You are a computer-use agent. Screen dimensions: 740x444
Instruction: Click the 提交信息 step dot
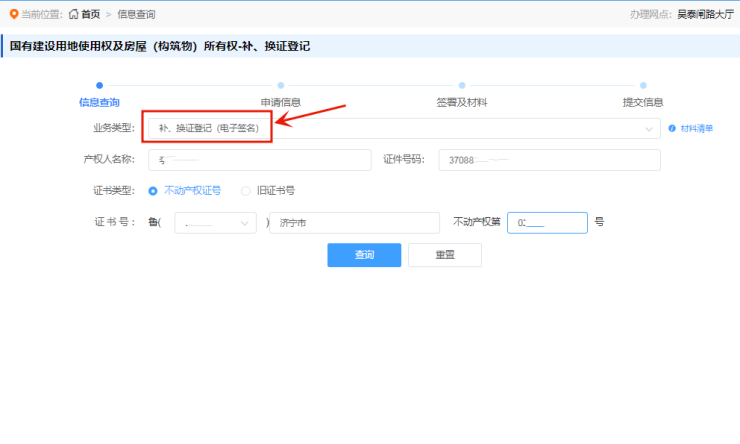pyautogui.click(x=643, y=85)
